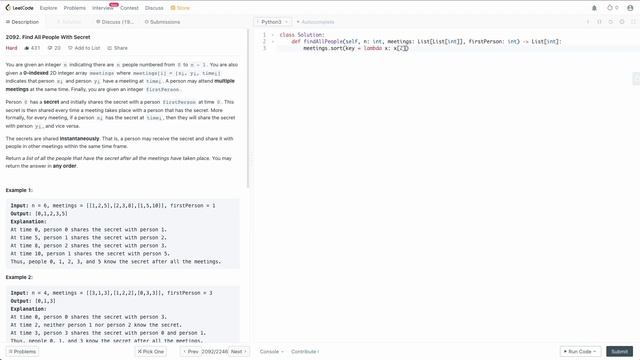Click the description panel vertical scrollbar
The image size is (640, 360).
248,109
